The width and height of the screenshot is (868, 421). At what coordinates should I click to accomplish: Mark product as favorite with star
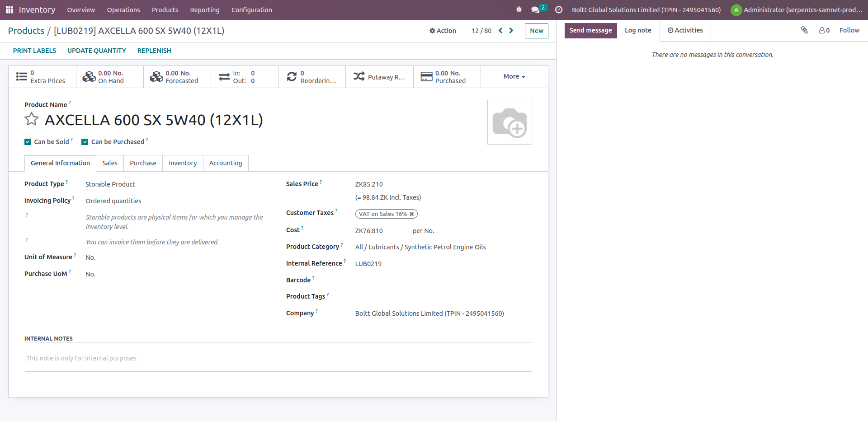32,120
